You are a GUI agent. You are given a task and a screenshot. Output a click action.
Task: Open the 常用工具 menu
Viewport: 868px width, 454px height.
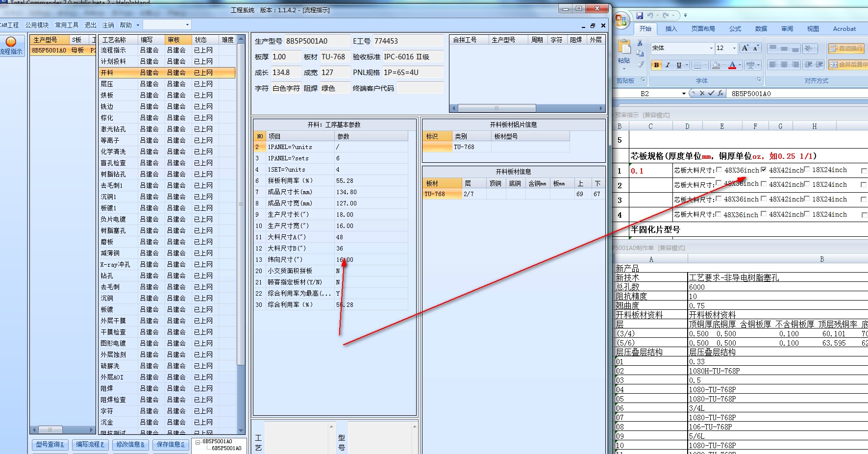[67, 25]
